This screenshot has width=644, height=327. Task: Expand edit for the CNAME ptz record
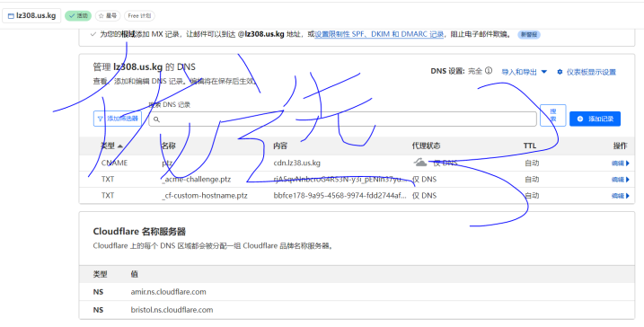pos(620,163)
